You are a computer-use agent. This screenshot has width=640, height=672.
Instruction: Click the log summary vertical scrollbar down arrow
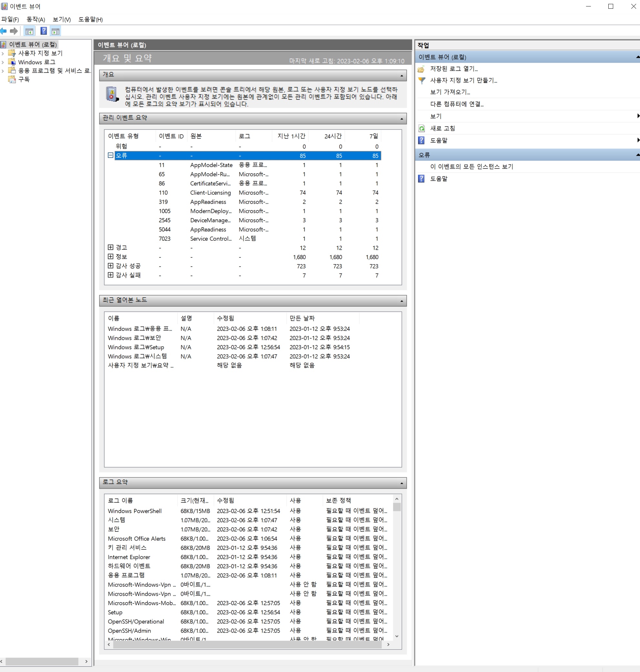(x=397, y=636)
